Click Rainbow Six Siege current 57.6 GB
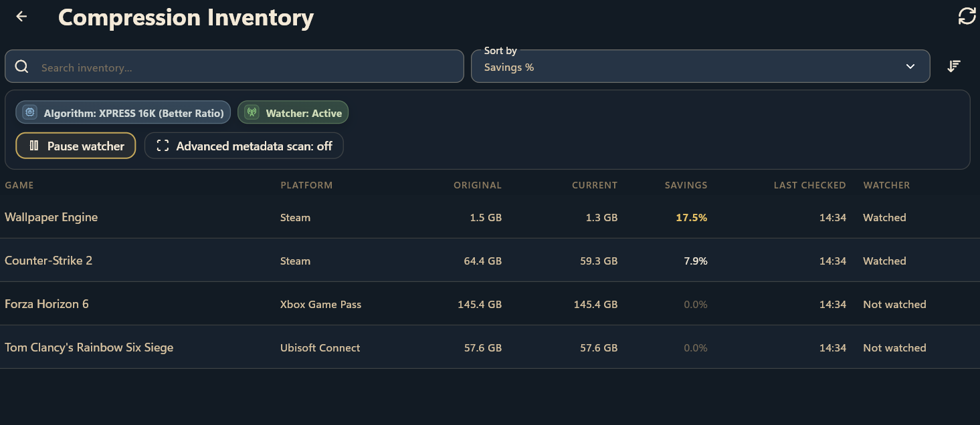980x425 pixels. [x=599, y=347]
